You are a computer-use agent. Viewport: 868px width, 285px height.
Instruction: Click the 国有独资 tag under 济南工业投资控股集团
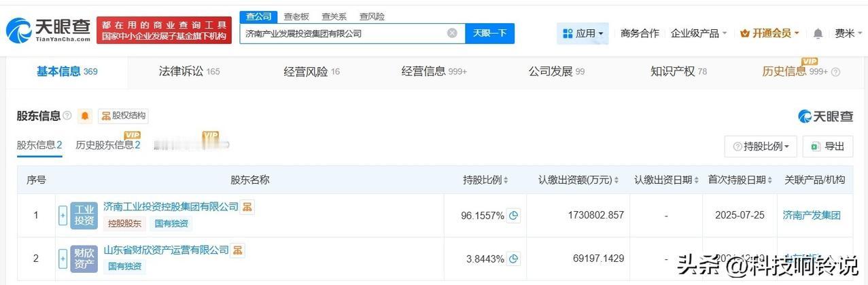click(x=171, y=223)
